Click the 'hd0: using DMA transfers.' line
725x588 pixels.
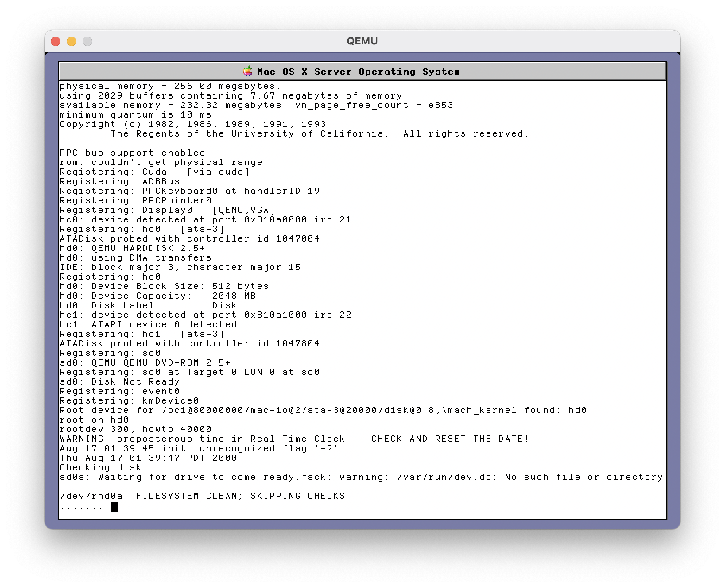point(138,258)
